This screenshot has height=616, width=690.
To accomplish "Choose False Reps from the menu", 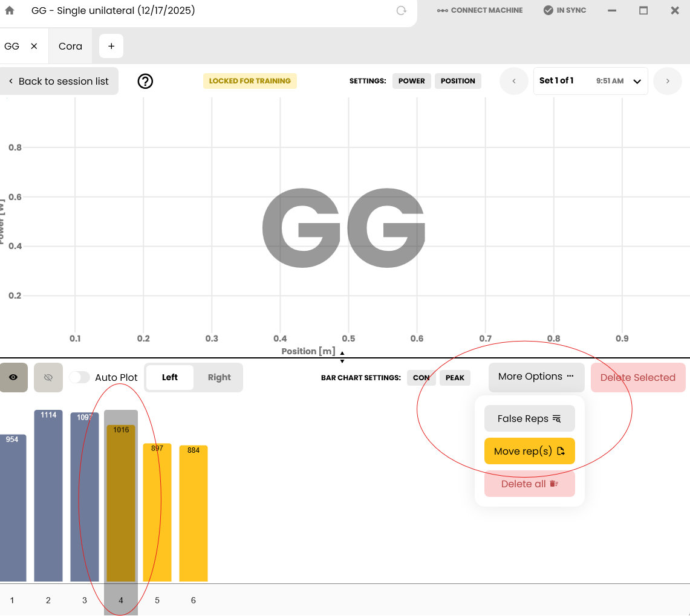I will click(x=529, y=418).
